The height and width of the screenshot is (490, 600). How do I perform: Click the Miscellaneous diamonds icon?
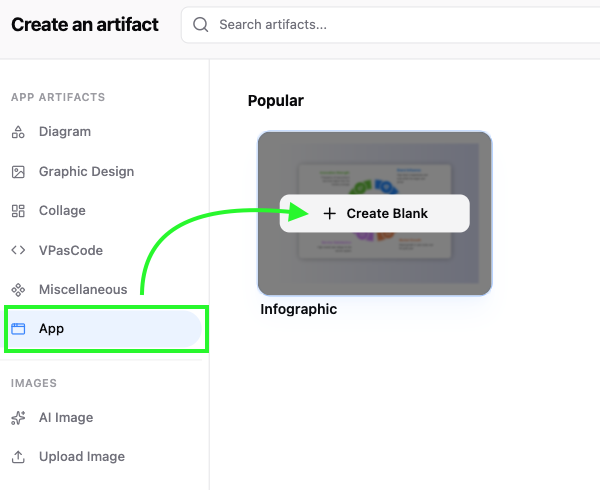(x=18, y=290)
